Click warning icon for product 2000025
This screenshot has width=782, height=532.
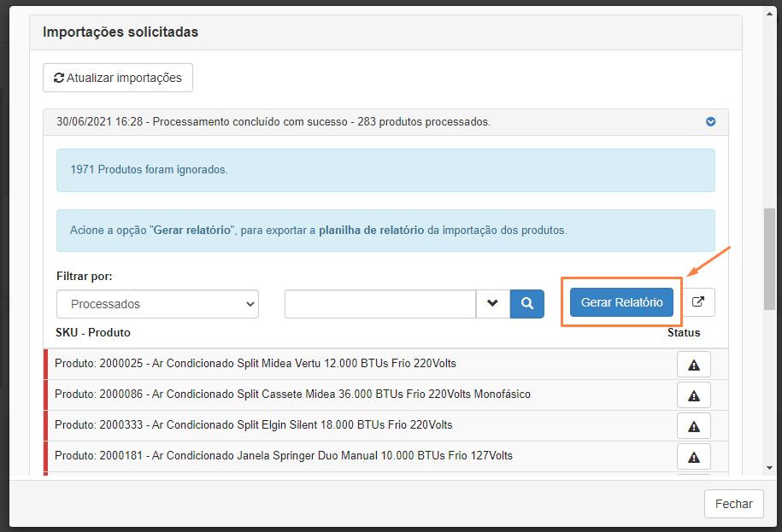point(693,365)
